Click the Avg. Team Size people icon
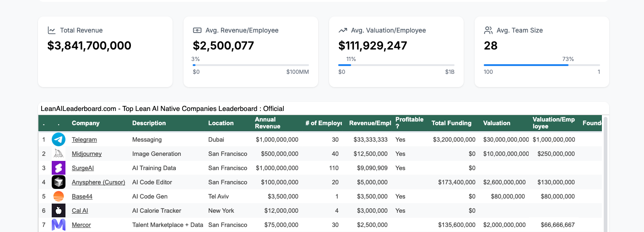Image resolution: width=644 pixels, height=232 pixels. pos(488,30)
